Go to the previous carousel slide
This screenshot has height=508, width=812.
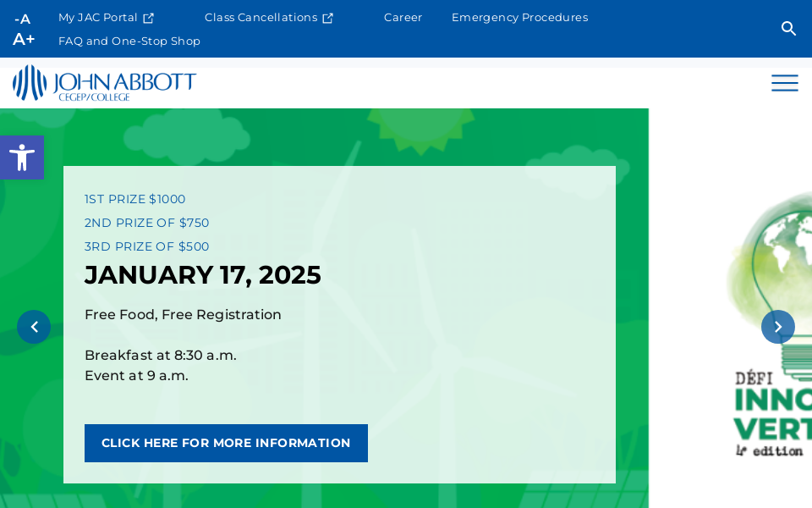pyautogui.click(x=34, y=327)
